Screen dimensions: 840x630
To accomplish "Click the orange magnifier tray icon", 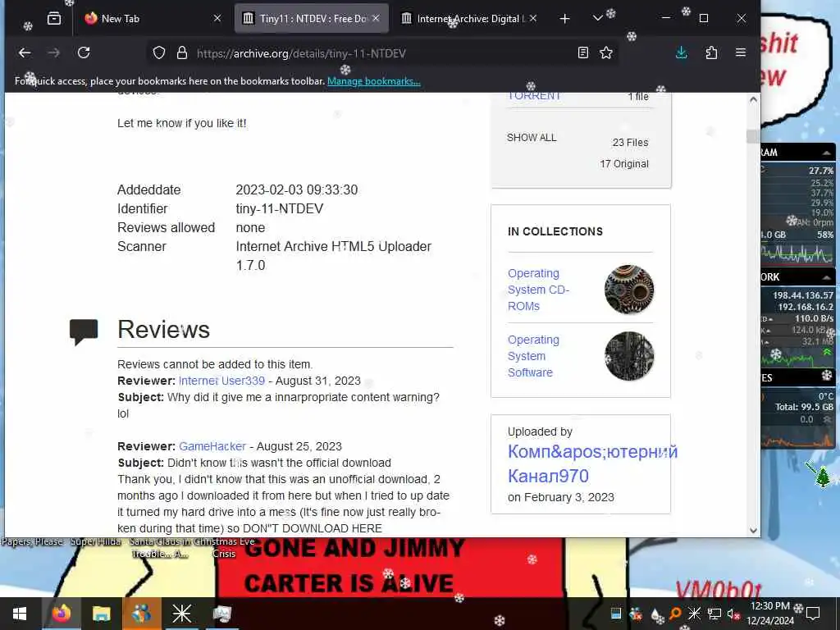I will [x=676, y=614].
